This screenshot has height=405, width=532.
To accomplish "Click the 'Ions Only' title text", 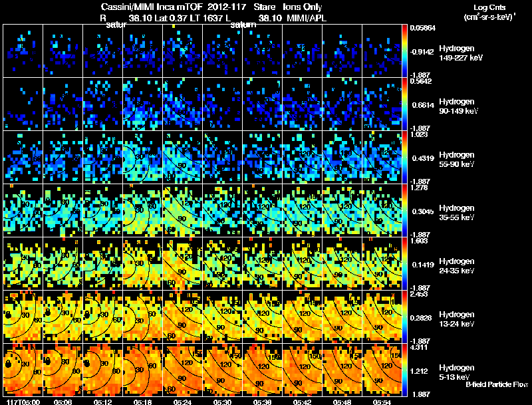I will coord(303,7).
